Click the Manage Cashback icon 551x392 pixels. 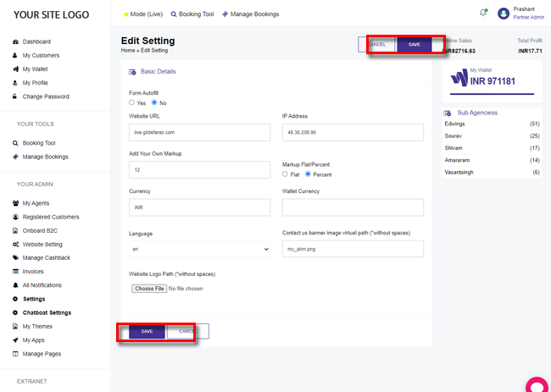point(15,257)
